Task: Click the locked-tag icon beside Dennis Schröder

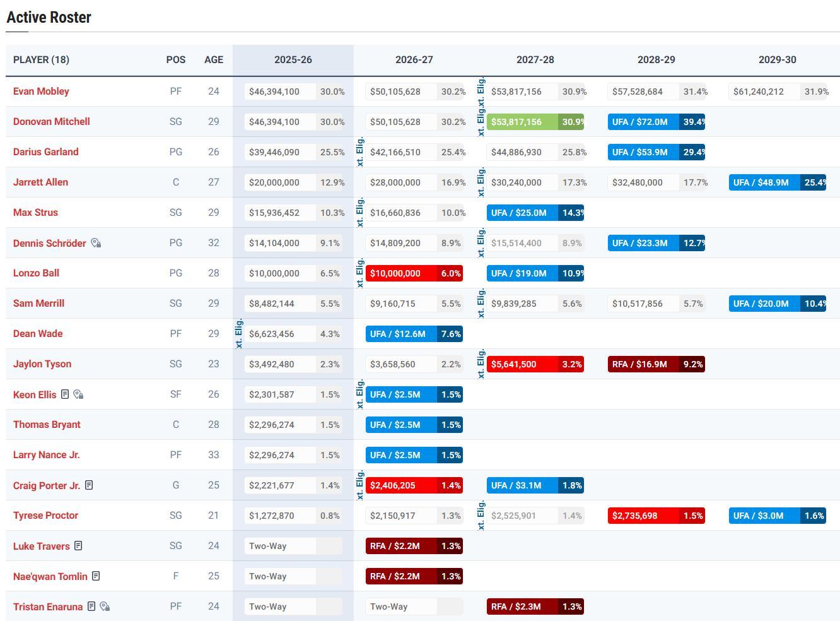Action: pos(96,243)
